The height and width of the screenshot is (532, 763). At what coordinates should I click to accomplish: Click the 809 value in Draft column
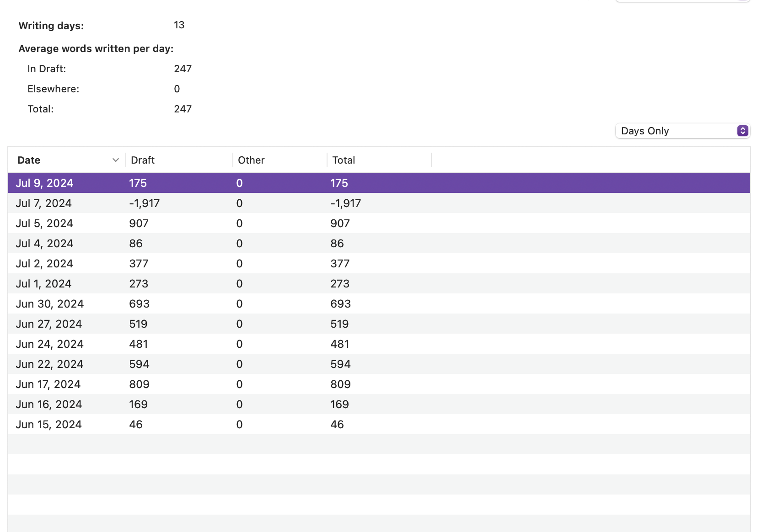[140, 384]
